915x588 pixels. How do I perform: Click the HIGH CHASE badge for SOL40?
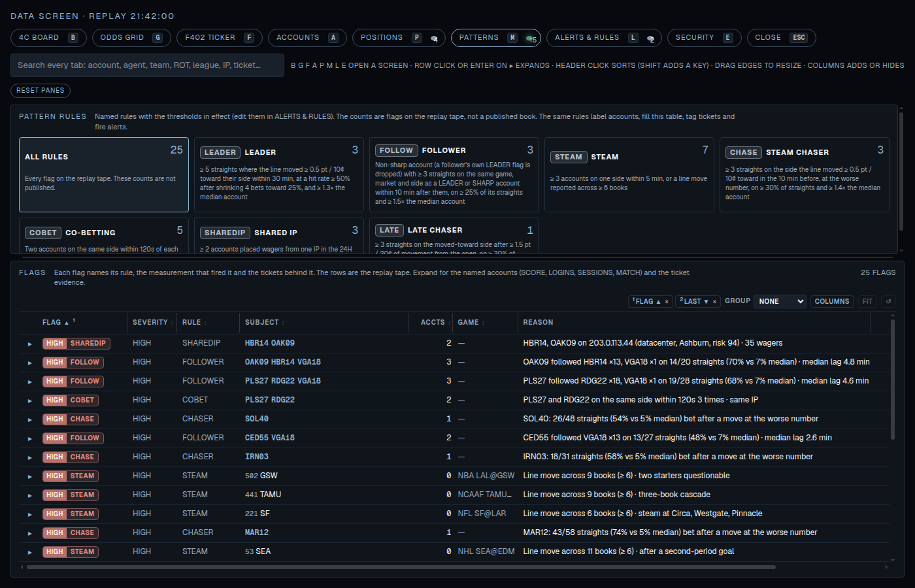point(71,419)
